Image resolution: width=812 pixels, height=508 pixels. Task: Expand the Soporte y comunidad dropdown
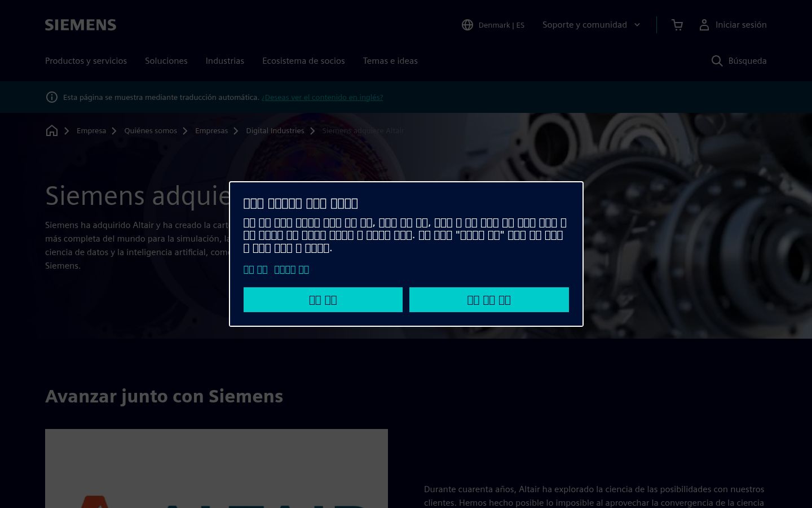[x=592, y=25]
